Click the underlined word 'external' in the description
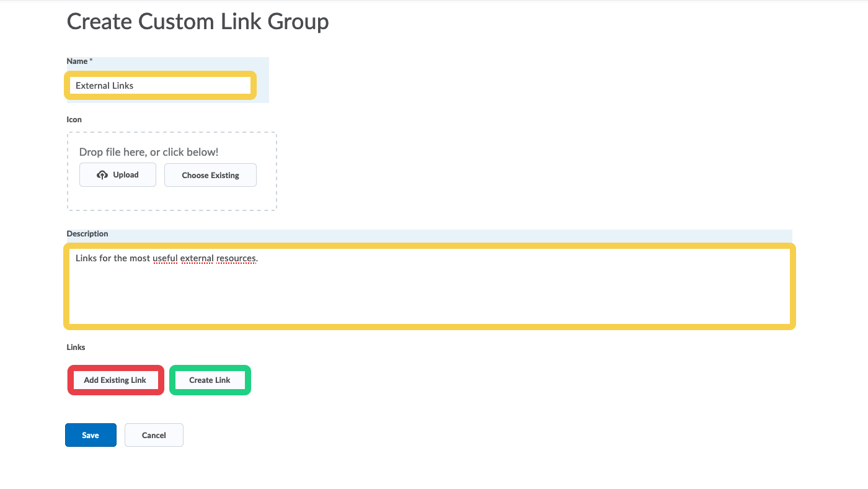This screenshot has width=868, height=489. tap(197, 258)
